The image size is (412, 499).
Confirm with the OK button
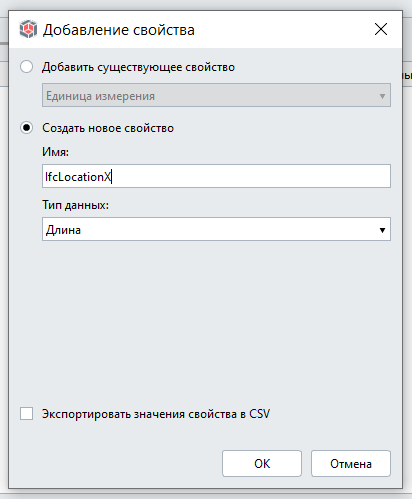point(262,464)
